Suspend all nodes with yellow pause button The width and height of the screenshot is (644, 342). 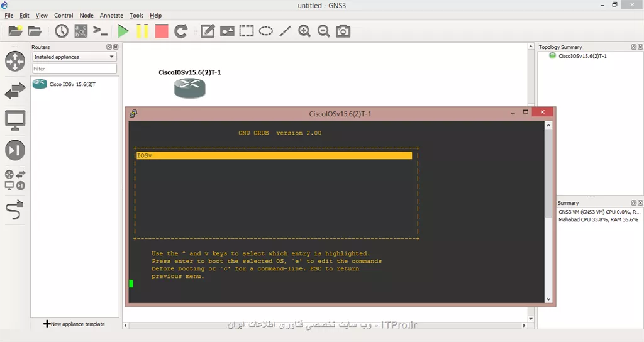(142, 31)
